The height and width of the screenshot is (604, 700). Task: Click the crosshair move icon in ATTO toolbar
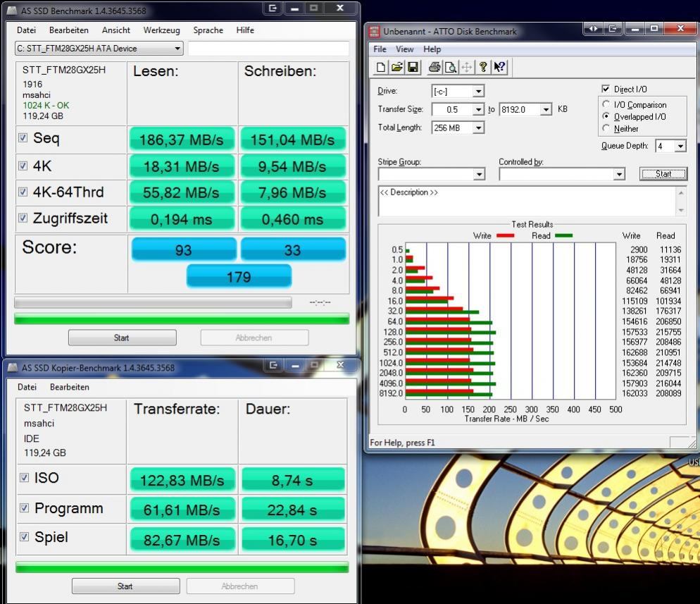point(466,68)
